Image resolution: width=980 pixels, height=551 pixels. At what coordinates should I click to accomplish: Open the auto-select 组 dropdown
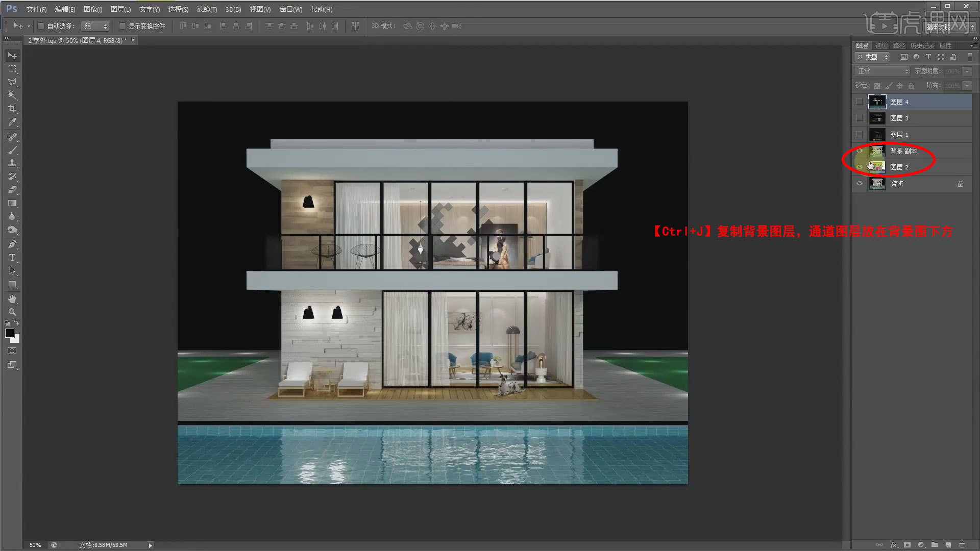tap(95, 26)
